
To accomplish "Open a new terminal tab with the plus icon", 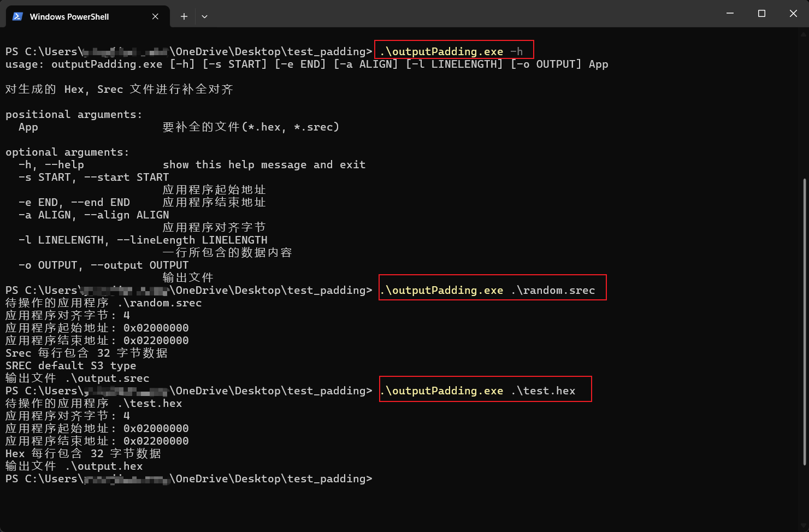I will pos(184,16).
